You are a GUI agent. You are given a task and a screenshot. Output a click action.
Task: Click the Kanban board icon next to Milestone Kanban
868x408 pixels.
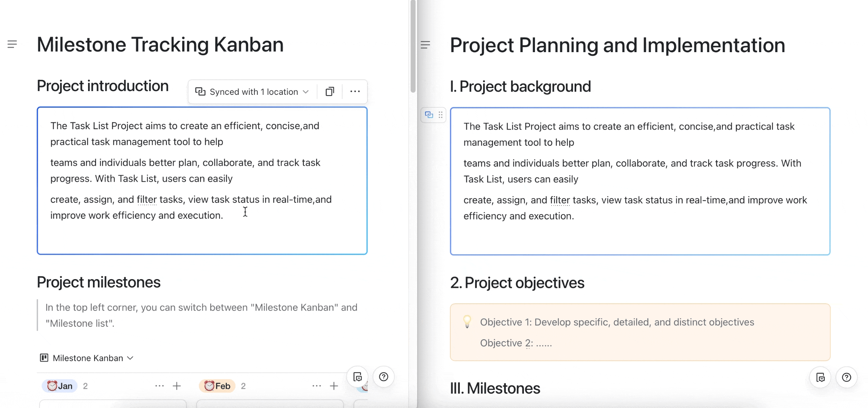[45, 358]
